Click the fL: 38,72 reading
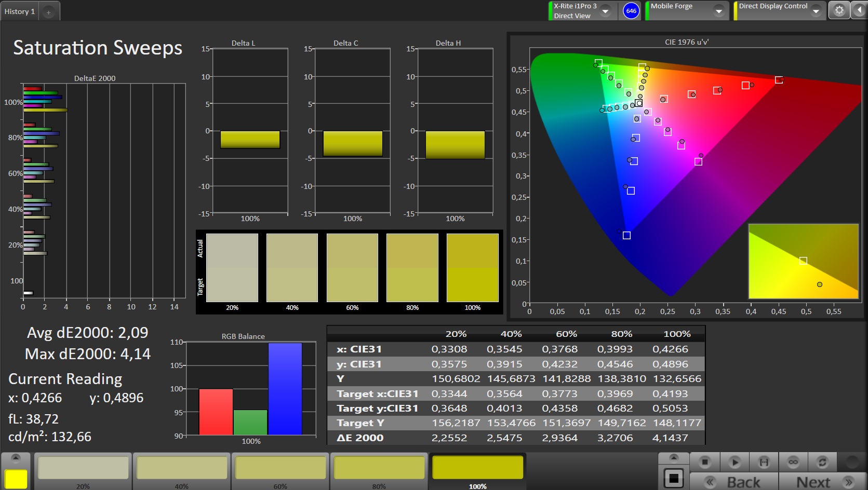The height and width of the screenshot is (490, 868). pos(33,419)
